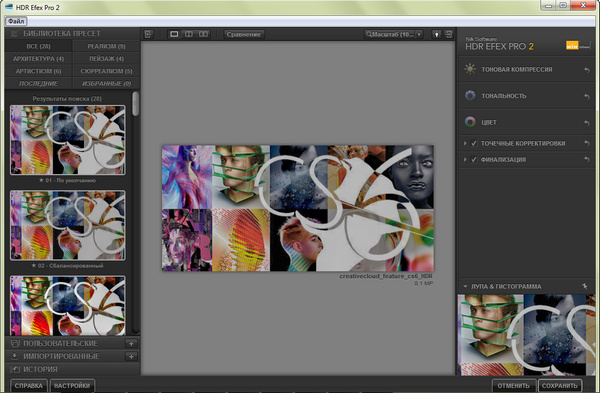Reset ФИНАЛИЗАЦИЯ with its undo arrow
600x393 pixels.
pos(587,160)
